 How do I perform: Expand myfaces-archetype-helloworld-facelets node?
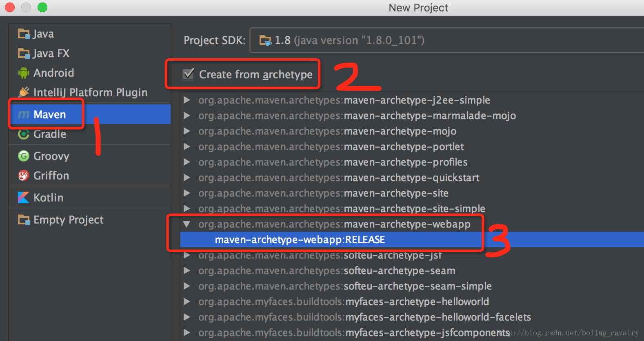(187, 317)
